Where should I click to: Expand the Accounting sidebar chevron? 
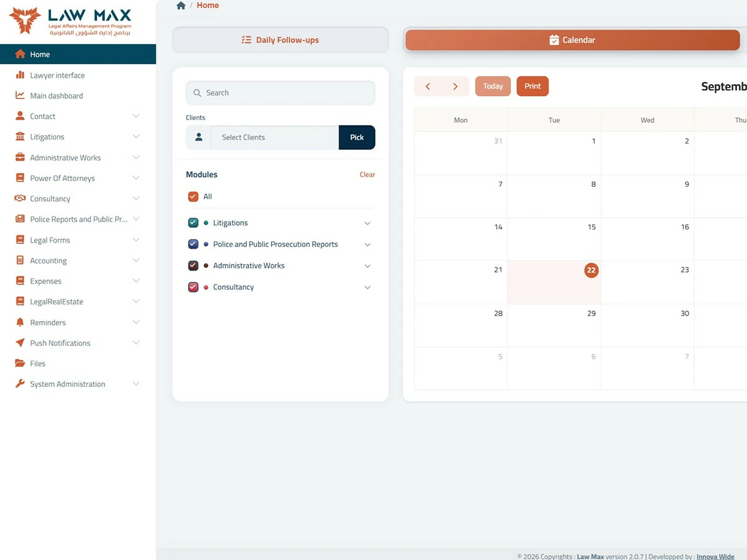(x=136, y=260)
